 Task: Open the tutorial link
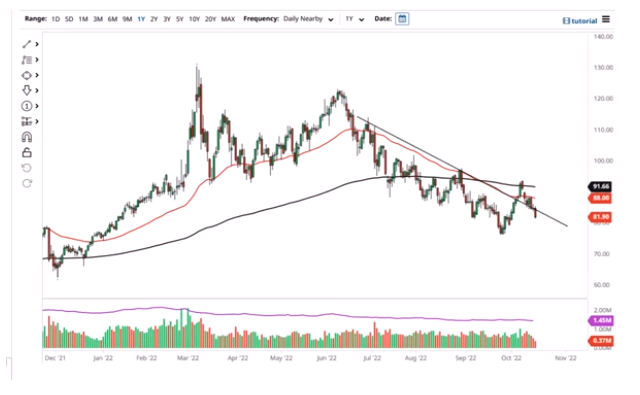point(584,21)
